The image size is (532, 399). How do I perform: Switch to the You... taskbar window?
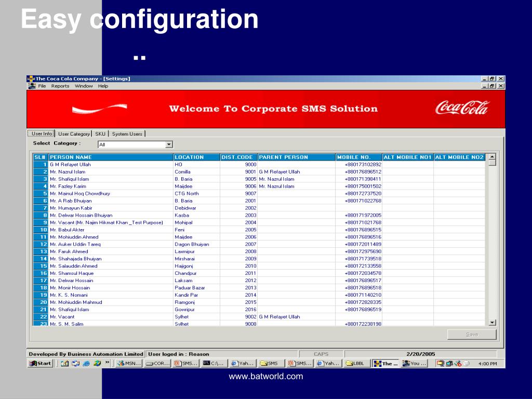pos(414,363)
